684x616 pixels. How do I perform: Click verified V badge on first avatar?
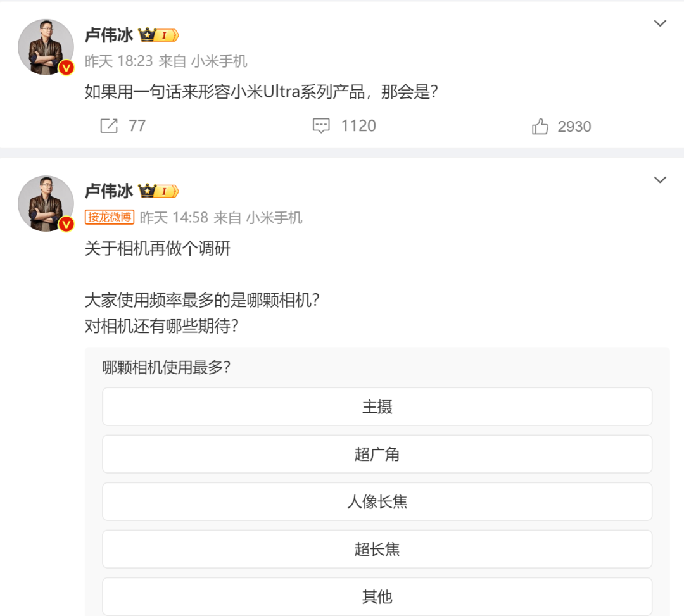tap(66, 67)
